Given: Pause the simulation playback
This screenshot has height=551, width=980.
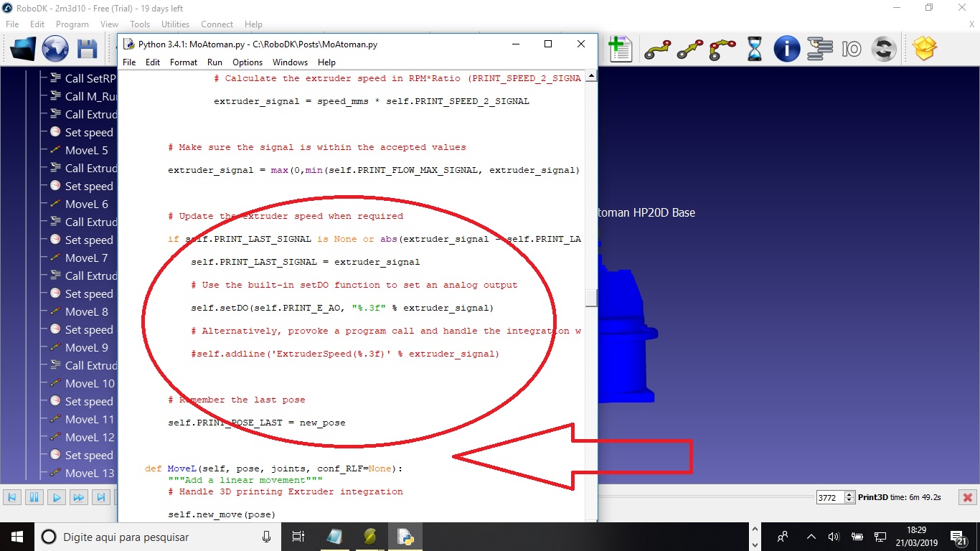Looking at the screenshot, I should coord(34,497).
